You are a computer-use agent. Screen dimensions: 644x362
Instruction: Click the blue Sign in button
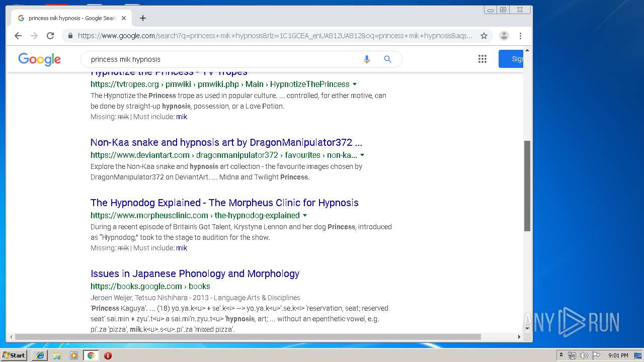(x=511, y=59)
